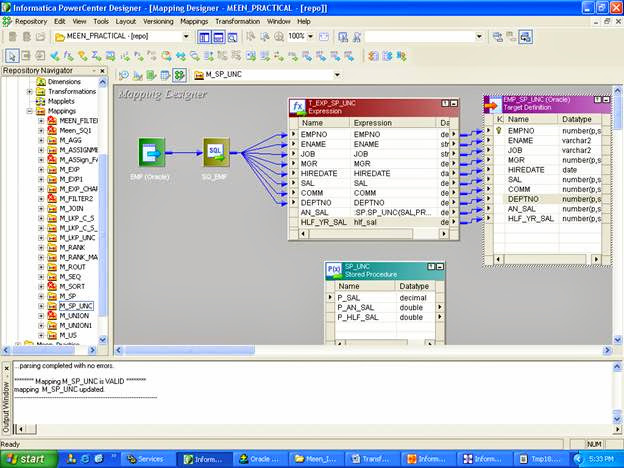Expand the M_AGG mapping node
The image size is (624, 468).
[x=41, y=140]
